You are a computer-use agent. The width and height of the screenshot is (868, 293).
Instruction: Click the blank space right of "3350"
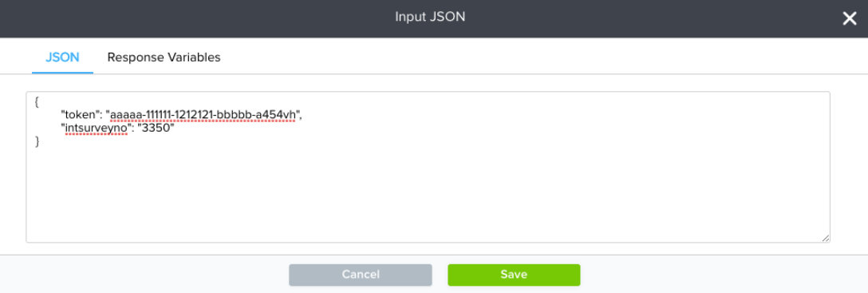coord(498,129)
